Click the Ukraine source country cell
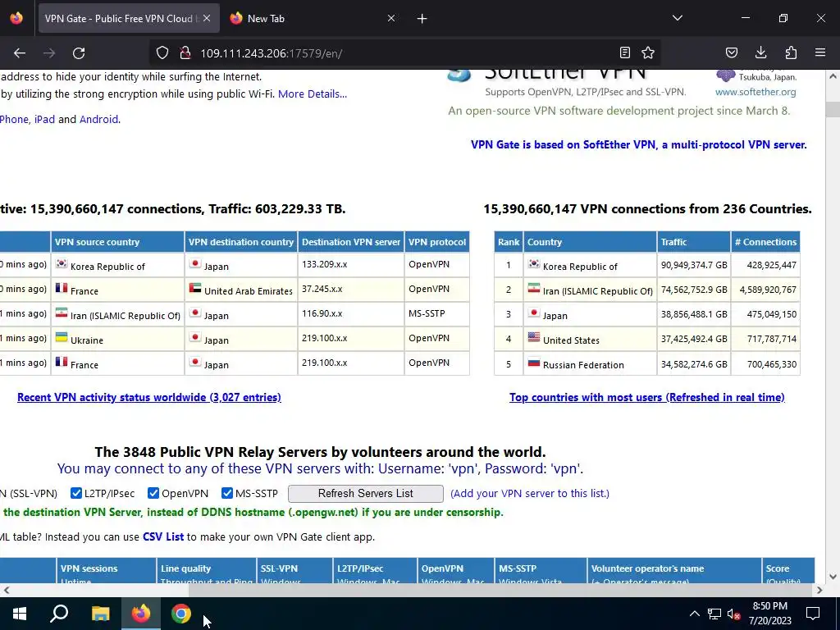The image size is (840, 630). [117, 339]
